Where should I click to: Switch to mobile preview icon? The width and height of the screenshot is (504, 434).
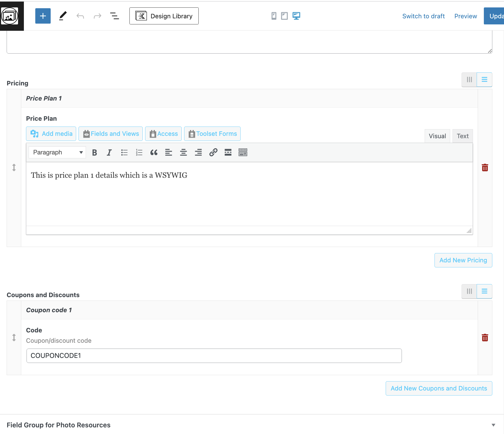[x=274, y=16]
